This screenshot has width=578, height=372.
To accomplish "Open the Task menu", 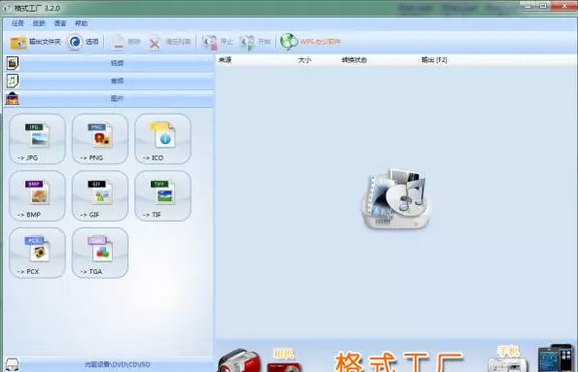I will pos(18,23).
